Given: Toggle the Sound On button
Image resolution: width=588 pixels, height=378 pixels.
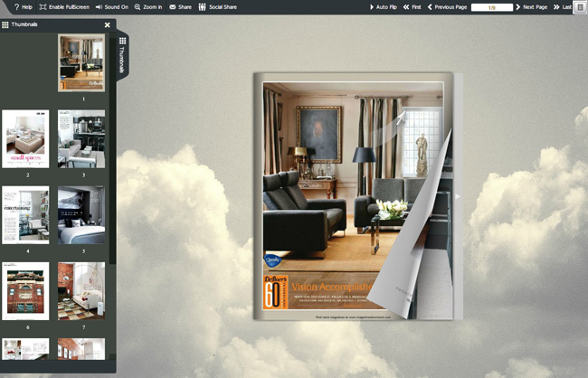Looking at the screenshot, I should pos(111,6).
